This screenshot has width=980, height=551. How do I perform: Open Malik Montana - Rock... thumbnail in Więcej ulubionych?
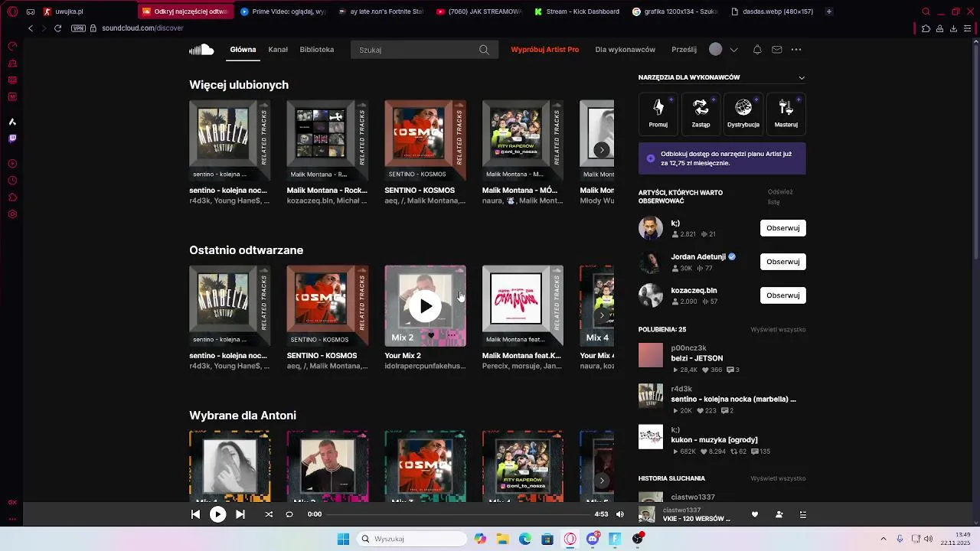[x=327, y=141]
